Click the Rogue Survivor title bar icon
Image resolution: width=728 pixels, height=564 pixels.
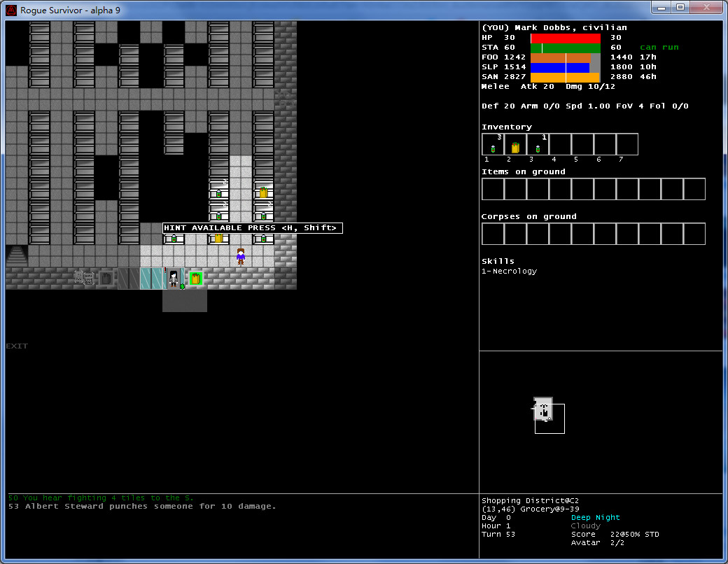click(x=11, y=10)
